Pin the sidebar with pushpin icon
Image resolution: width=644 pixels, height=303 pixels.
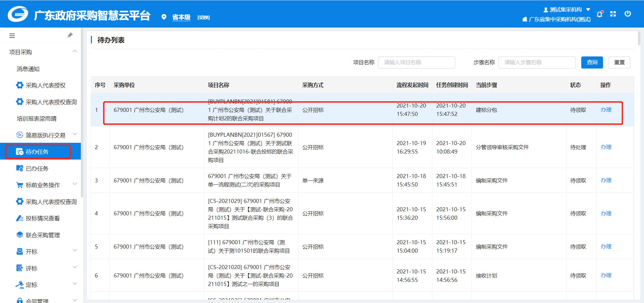coord(70,35)
